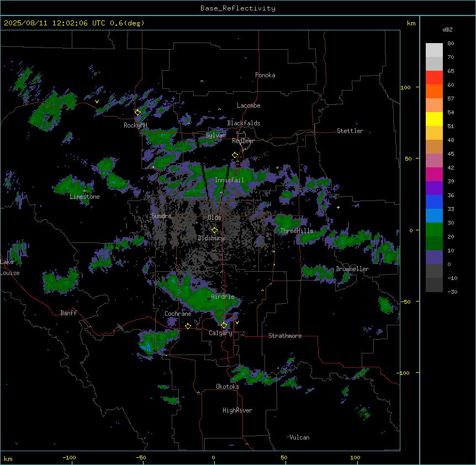Click the HighRiver label
Viewport: 476px width, 465px height.
[x=237, y=410]
